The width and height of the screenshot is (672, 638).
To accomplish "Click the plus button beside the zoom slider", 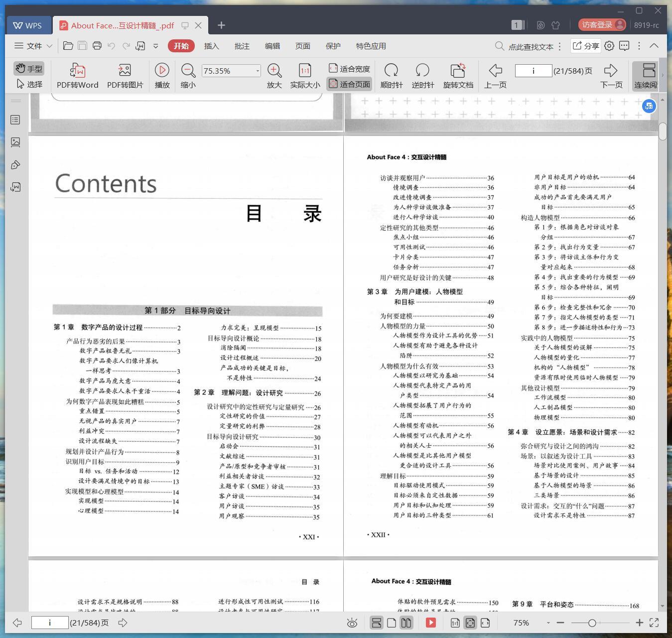I will tap(640, 623).
